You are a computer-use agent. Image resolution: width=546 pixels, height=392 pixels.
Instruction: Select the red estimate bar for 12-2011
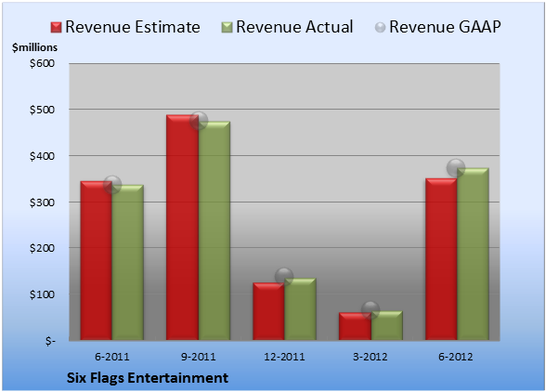tap(268, 311)
